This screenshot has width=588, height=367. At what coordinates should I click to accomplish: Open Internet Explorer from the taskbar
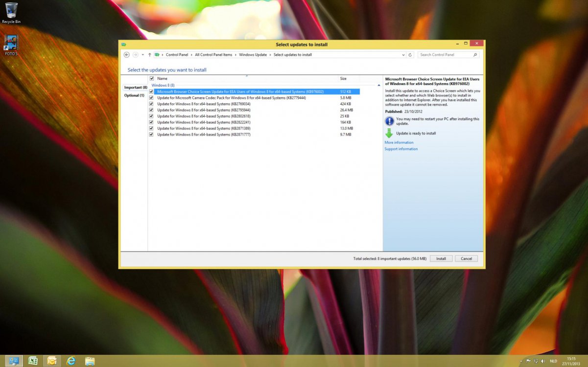(71, 361)
